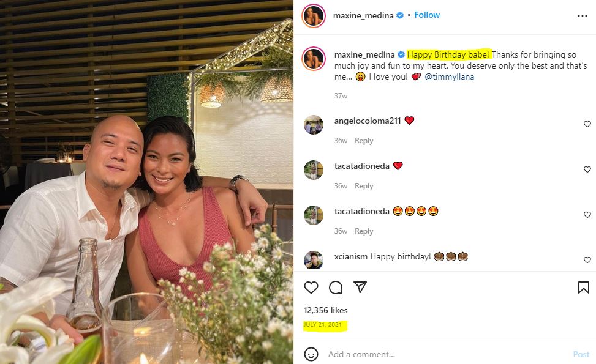
Task: Save post with bookmark icon
Action: pos(584,288)
